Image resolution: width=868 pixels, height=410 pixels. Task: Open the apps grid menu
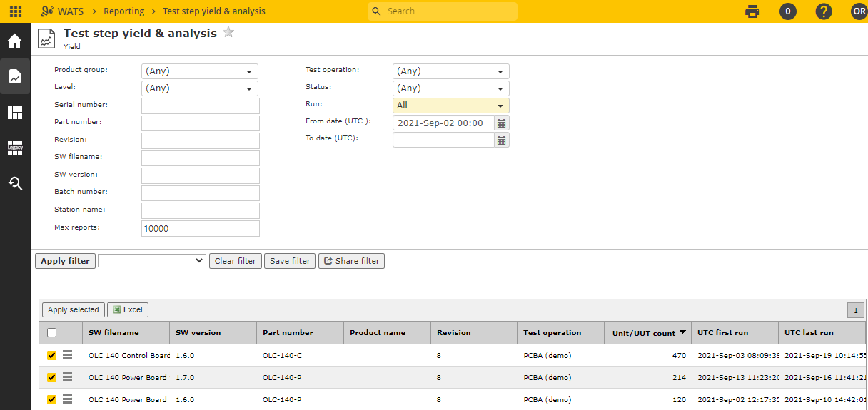[15, 11]
